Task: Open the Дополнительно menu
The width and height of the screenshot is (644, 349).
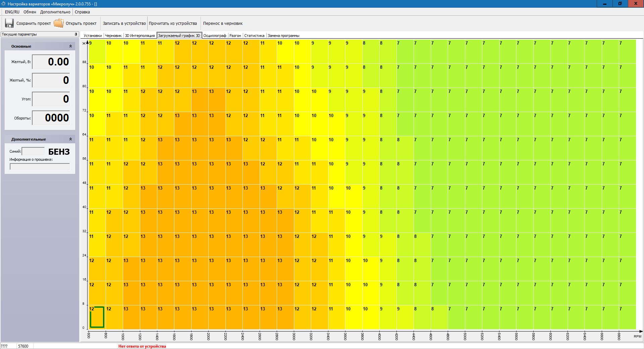Action: tap(55, 12)
